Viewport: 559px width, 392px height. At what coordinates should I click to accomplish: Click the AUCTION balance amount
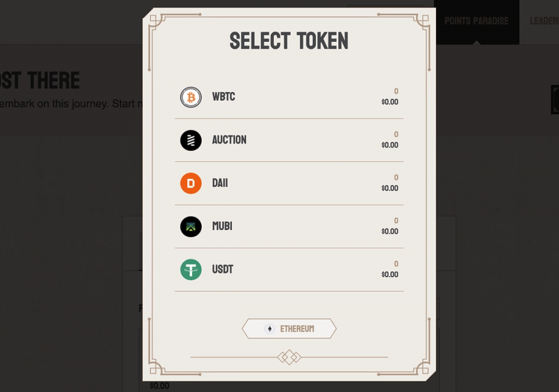(x=396, y=134)
